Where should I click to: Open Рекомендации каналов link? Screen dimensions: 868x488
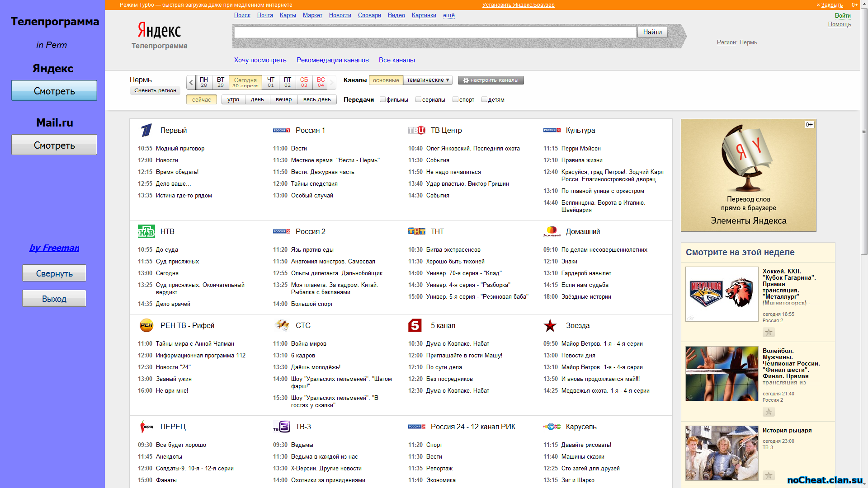click(x=333, y=60)
